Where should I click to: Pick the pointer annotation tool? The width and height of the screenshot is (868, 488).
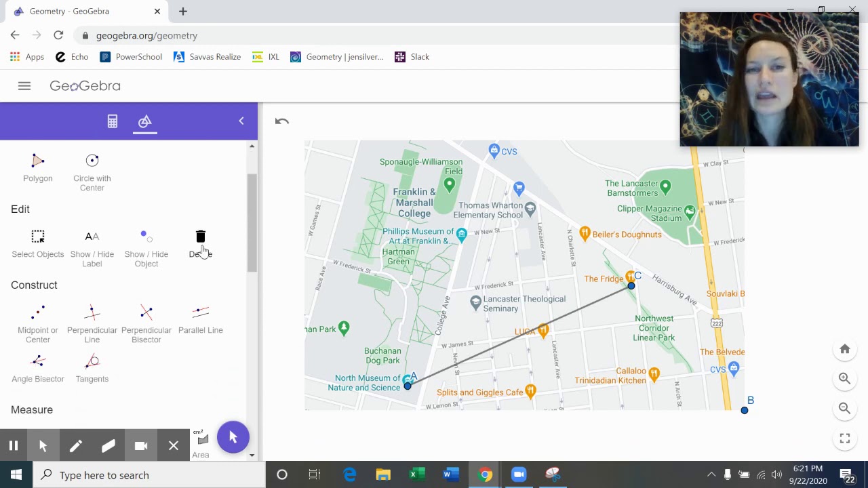pos(43,446)
